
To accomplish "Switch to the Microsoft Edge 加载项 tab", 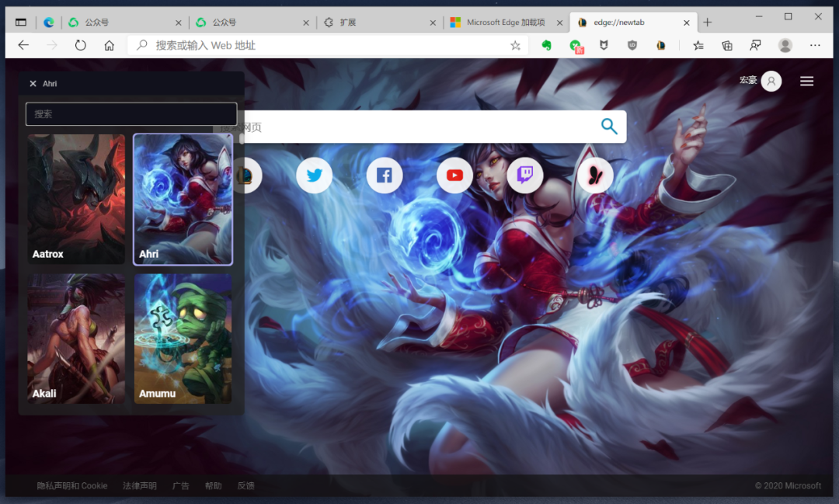I will (506, 23).
